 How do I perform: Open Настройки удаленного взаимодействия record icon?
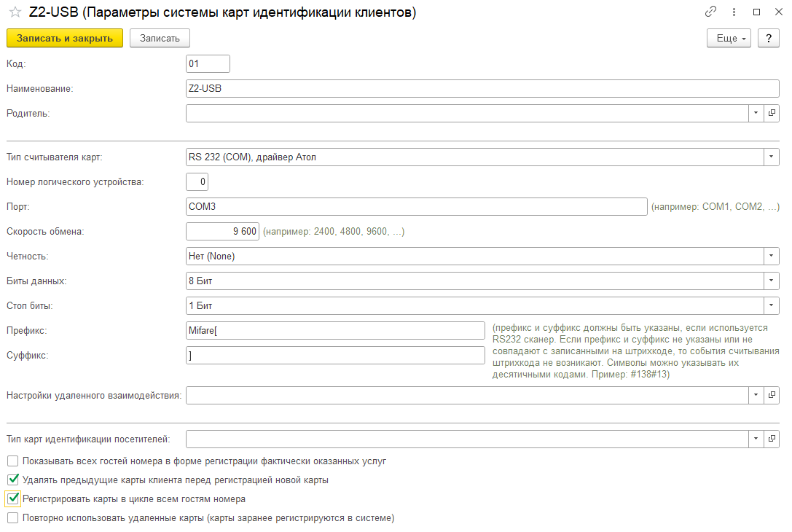point(772,395)
